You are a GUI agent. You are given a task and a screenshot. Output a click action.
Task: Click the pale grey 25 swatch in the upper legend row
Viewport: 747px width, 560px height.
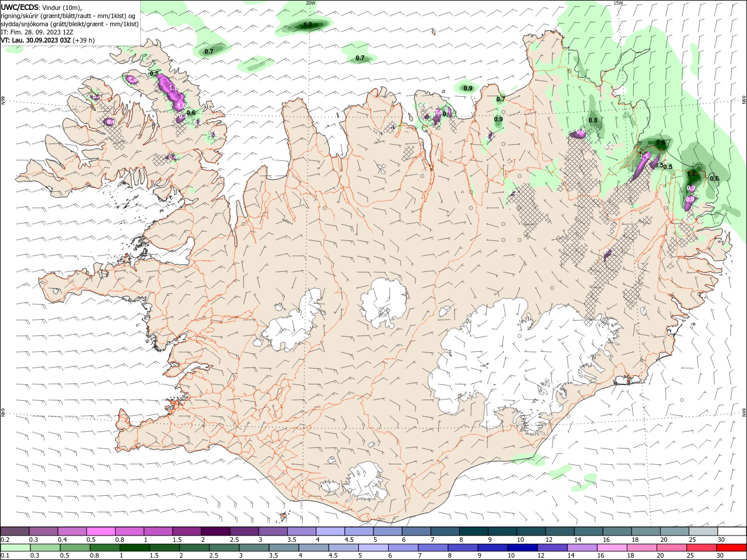tap(703, 531)
